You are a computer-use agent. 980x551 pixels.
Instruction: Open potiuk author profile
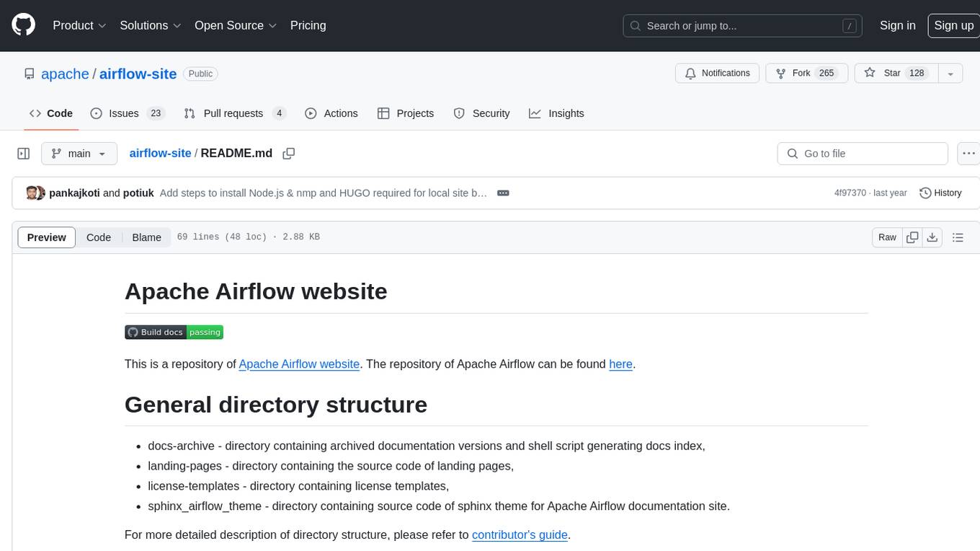point(138,193)
